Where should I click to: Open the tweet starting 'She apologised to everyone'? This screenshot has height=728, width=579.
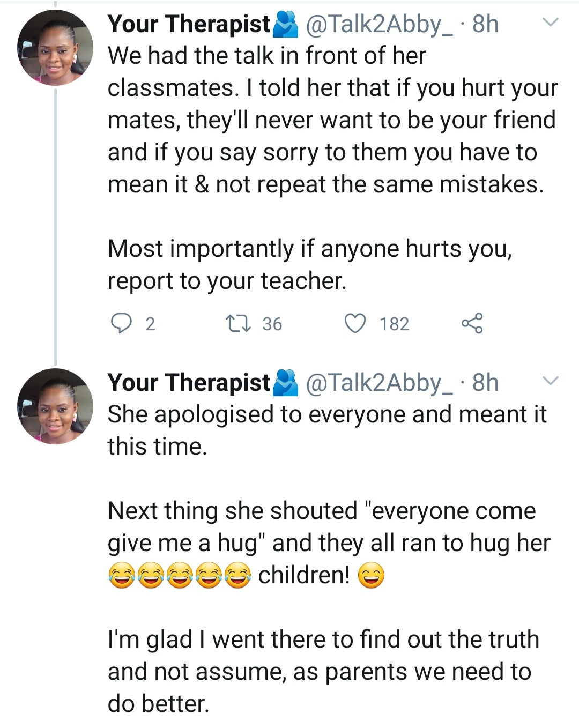coord(327,415)
